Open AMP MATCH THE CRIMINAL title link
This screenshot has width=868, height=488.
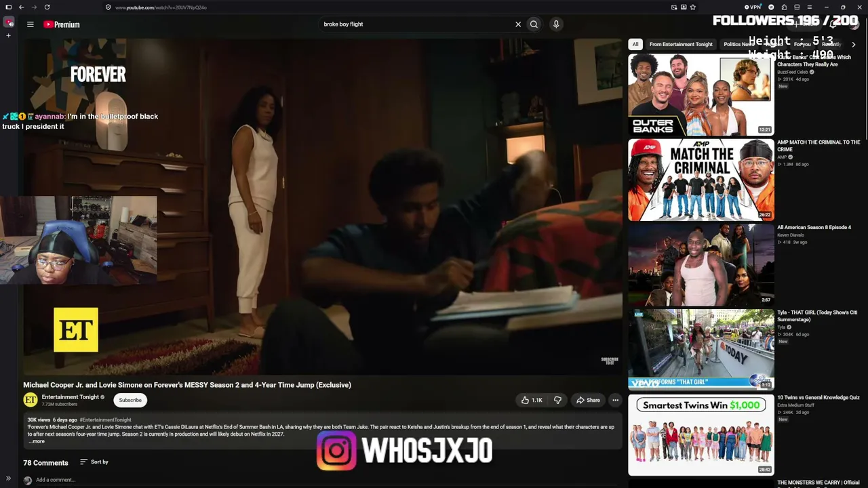818,146
